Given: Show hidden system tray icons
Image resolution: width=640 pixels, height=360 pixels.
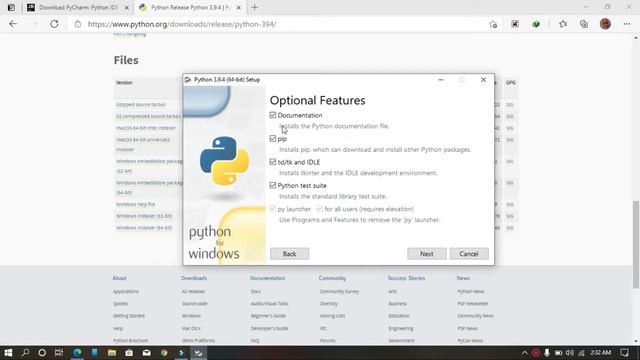Looking at the screenshot, I should pyautogui.click(x=524, y=353).
